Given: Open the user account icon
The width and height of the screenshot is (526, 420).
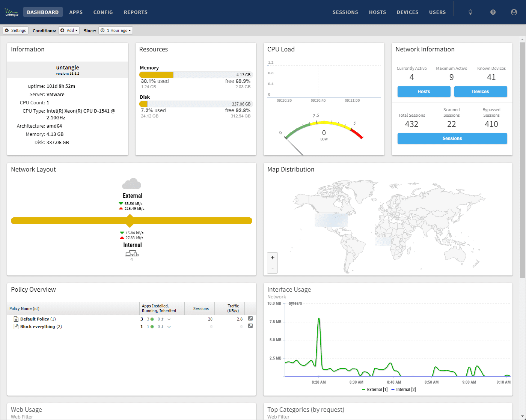Looking at the screenshot, I should (514, 12).
